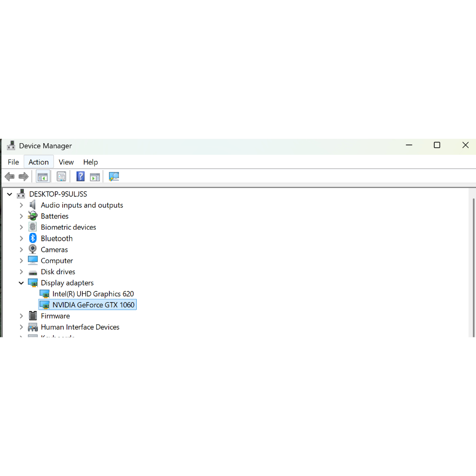Click the Show/Hide Action Pane toolbar icon

coord(95,177)
